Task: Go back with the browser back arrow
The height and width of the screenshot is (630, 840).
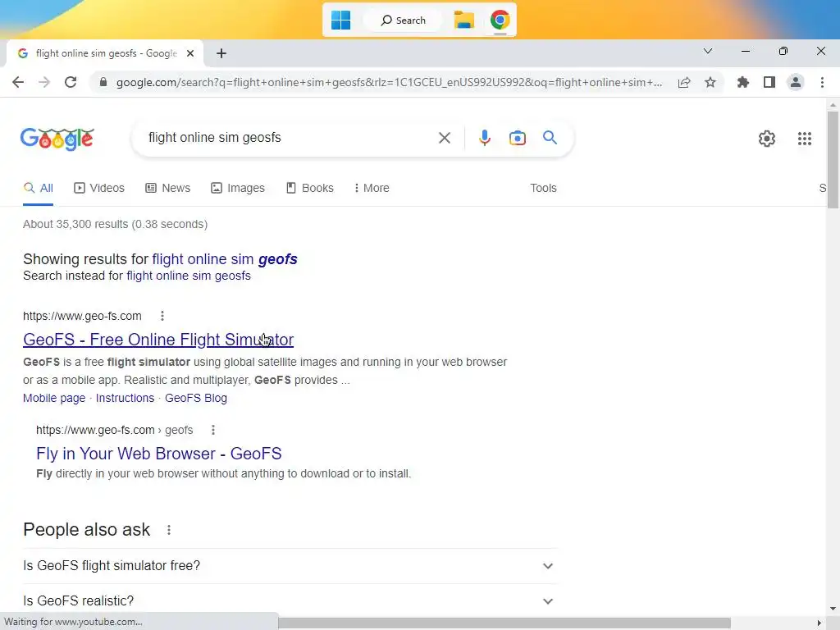Action: 18,82
